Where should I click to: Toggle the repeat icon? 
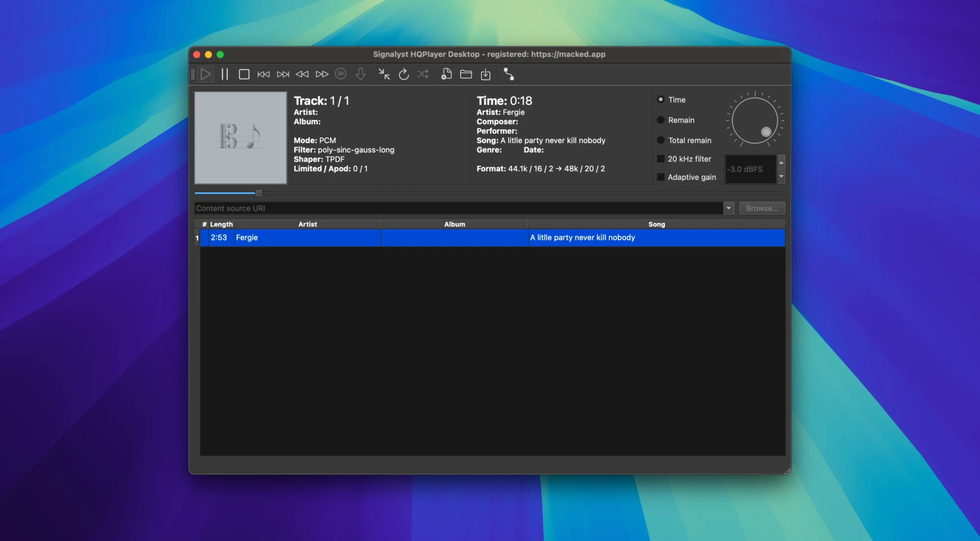[x=403, y=74]
